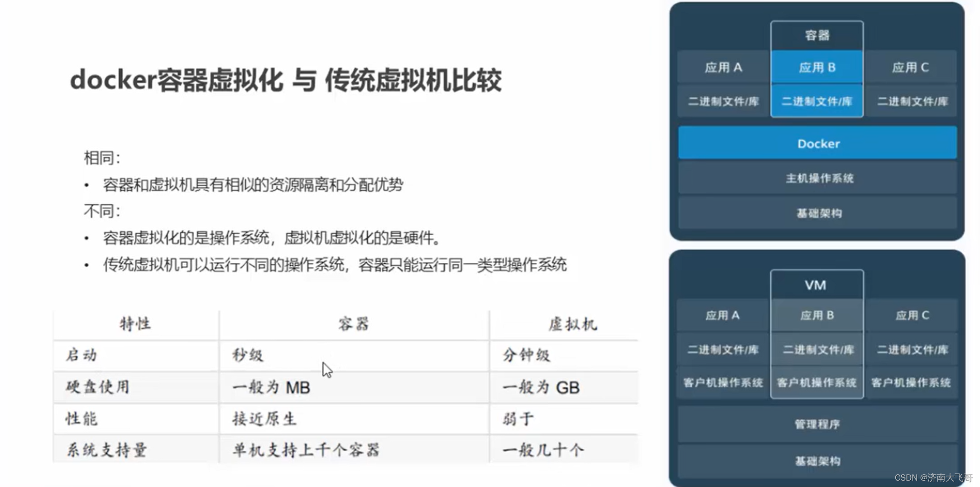This screenshot has height=487, width=980.
Task: Click "二进制文件/库" under 应用 A in VM diagram
Action: pyautogui.click(x=723, y=349)
